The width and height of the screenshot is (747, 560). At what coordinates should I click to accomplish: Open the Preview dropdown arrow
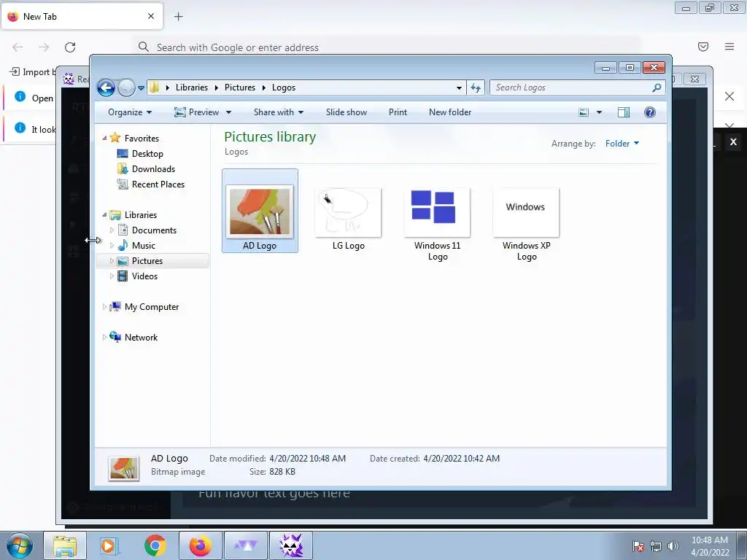[x=228, y=112]
